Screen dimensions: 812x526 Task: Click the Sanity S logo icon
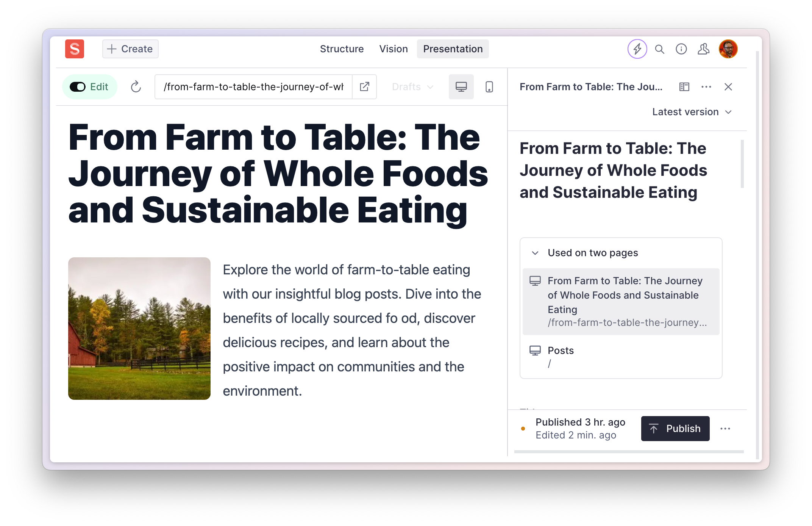coord(74,49)
